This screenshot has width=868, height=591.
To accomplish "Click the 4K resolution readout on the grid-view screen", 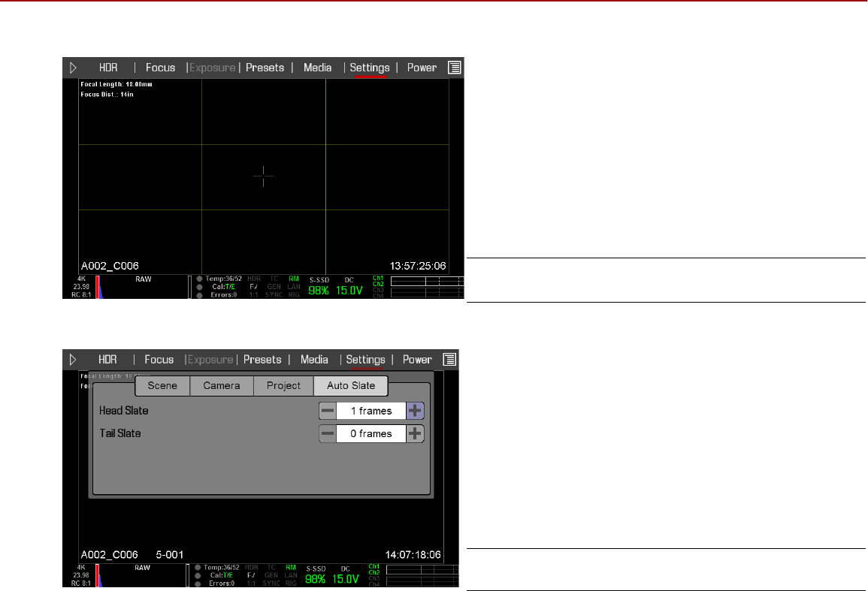I will [x=81, y=279].
